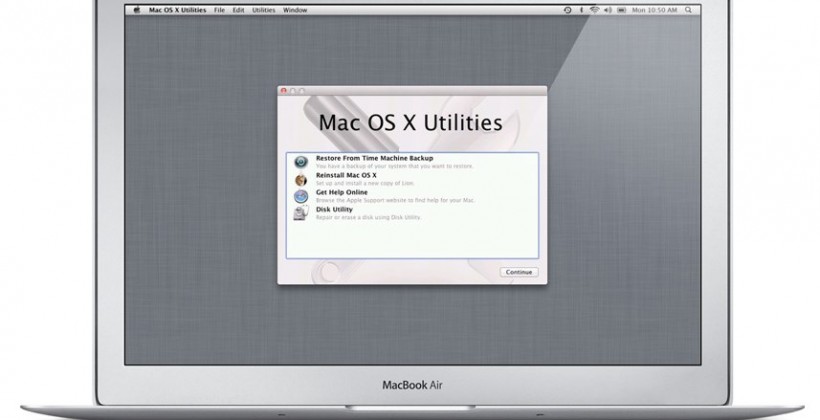Open the Apple menu
Screen dimensions: 820x420
tap(137, 10)
